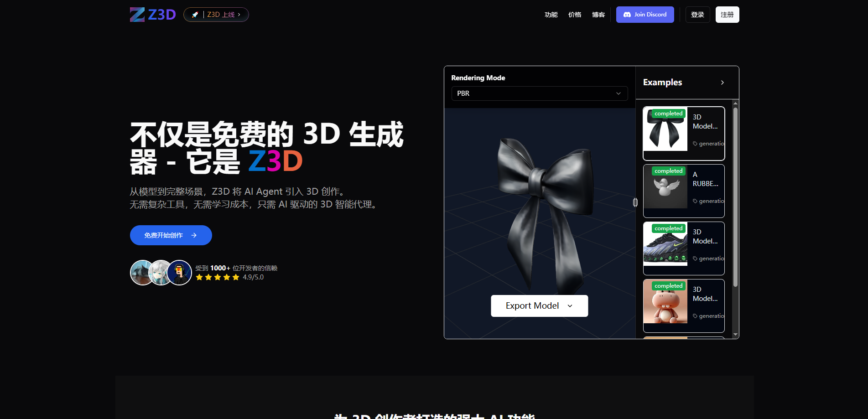Open the 博客 menu item
The height and width of the screenshot is (419, 868).
(598, 14)
